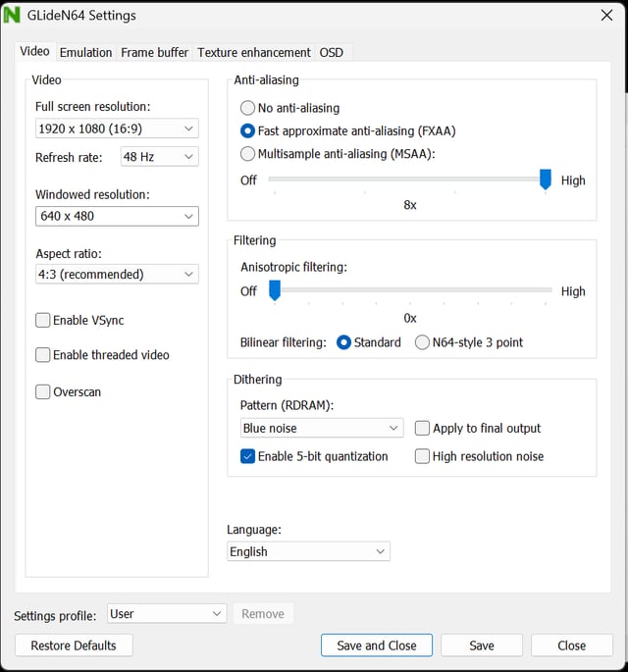Image resolution: width=628 pixels, height=672 pixels.
Task: Expand the Settings profile User dropdown
Action: 167,614
